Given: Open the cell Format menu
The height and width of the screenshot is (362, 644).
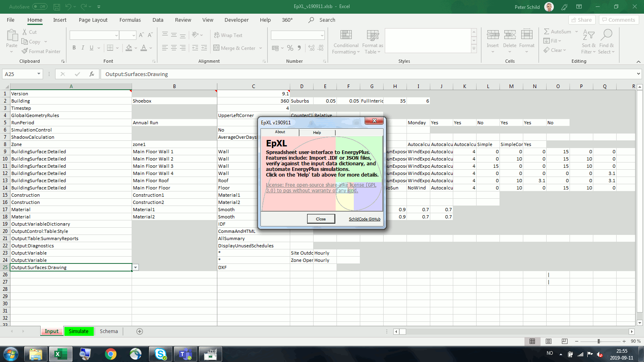Looking at the screenshot, I should [x=527, y=41].
